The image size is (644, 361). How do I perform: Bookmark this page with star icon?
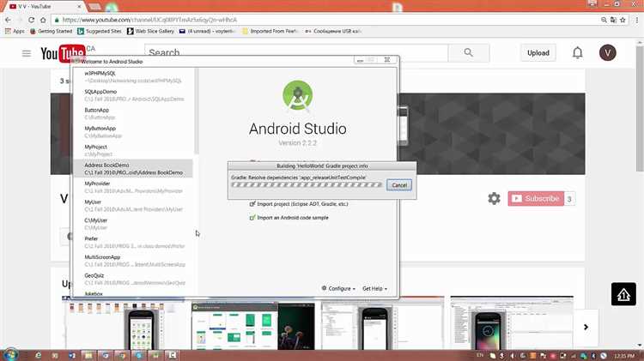coord(623,20)
